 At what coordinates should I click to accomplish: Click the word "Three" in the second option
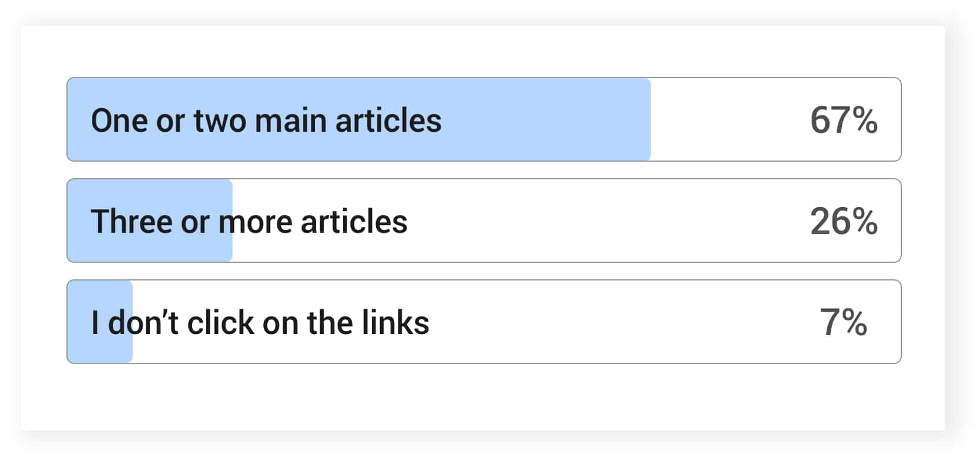point(132,222)
